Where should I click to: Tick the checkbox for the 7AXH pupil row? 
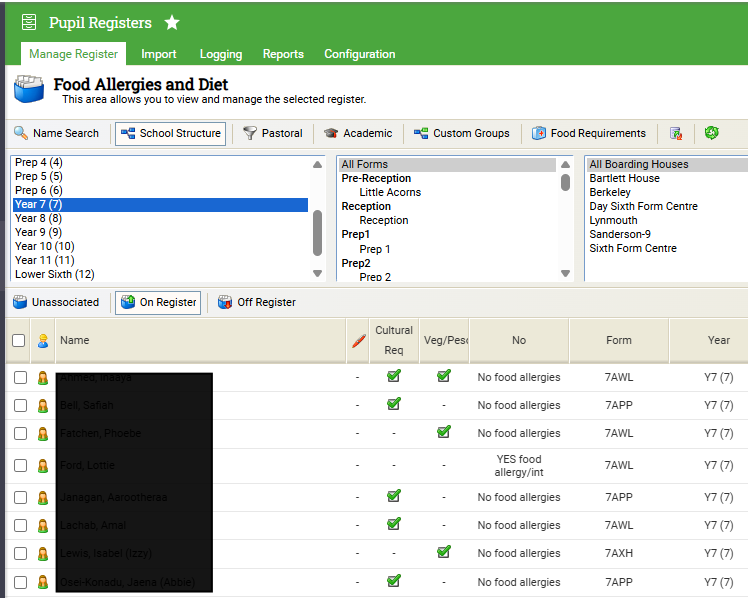pos(20,553)
